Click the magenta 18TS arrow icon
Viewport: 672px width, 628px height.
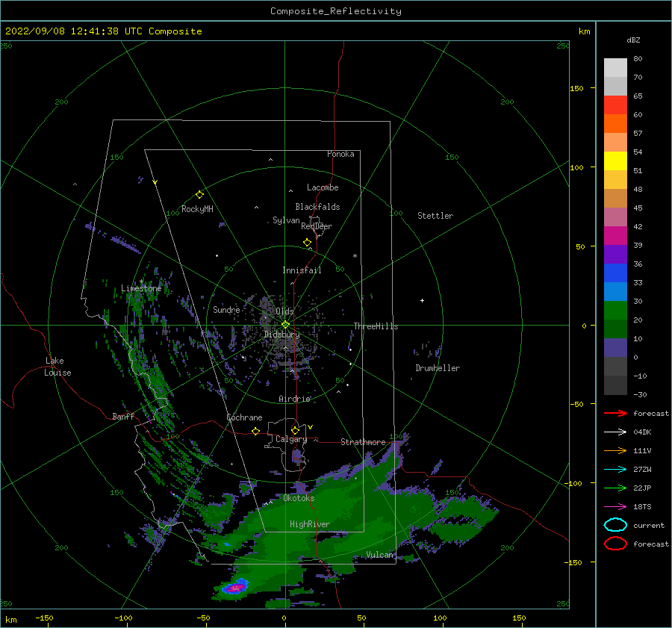pyautogui.click(x=615, y=507)
